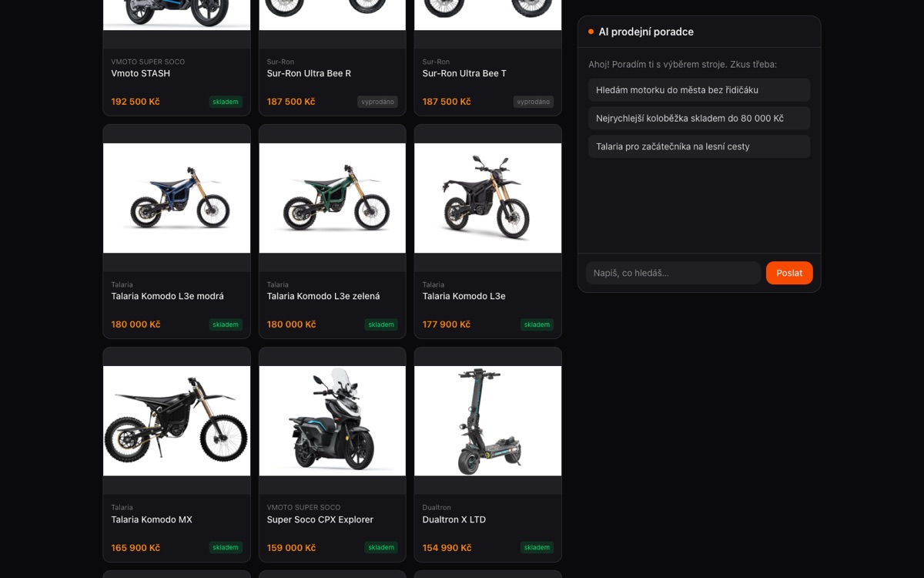Click the price 159 000 Kč

tap(291, 548)
